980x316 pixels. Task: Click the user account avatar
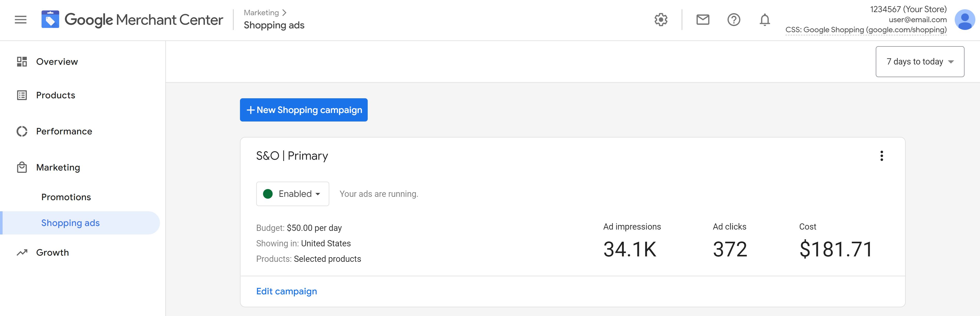click(x=965, y=20)
